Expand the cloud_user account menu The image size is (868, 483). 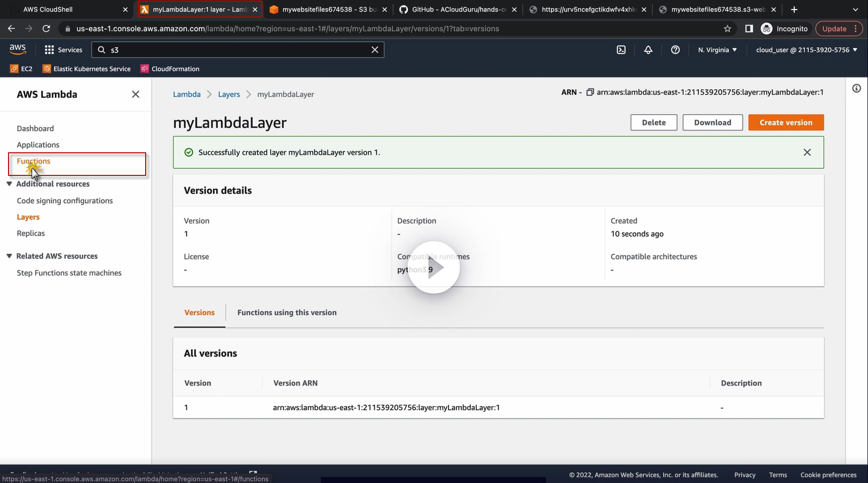[806, 50]
